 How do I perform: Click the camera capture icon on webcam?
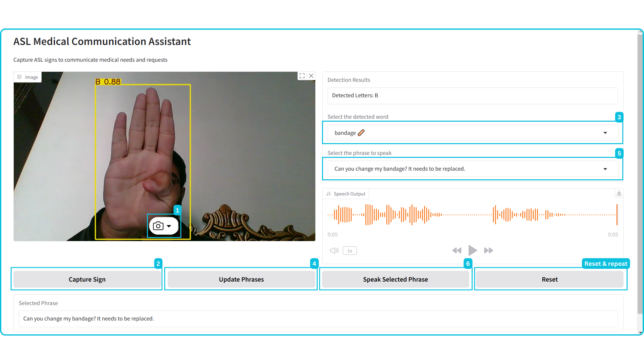(158, 226)
